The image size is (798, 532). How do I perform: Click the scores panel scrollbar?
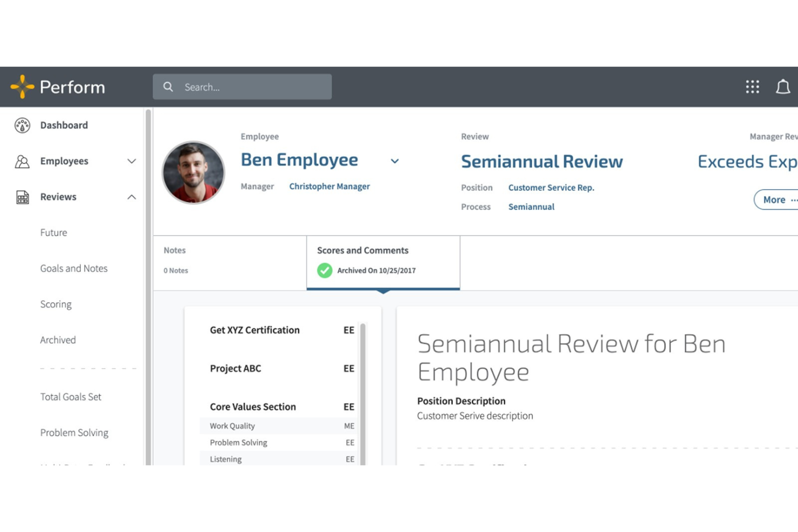(x=363, y=394)
